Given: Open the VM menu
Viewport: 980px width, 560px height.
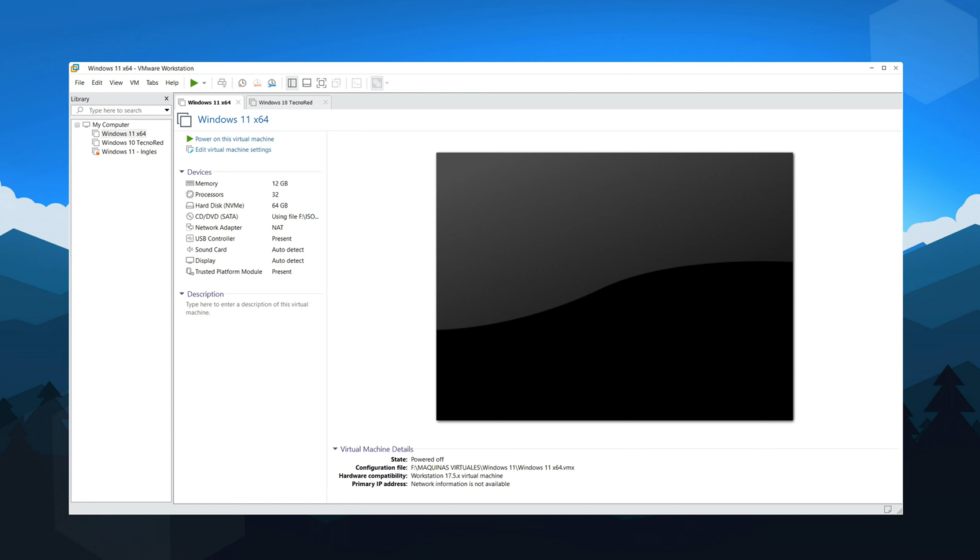Looking at the screenshot, I should 134,82.
